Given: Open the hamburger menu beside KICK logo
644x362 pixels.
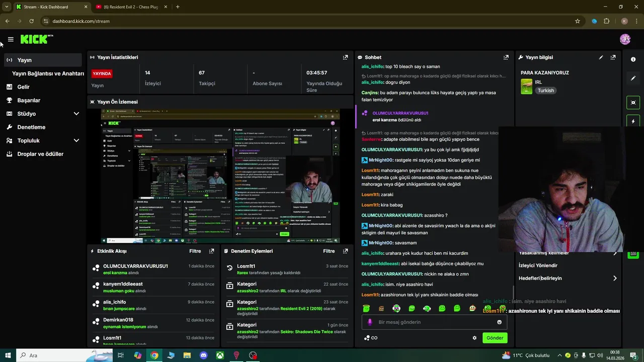Looking at the screenshot, I should [x=11, y=39].
